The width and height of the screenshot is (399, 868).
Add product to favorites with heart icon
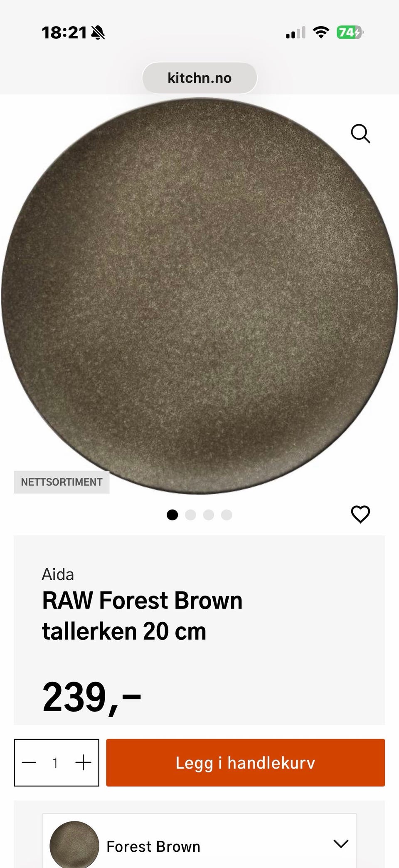point(360,514)
